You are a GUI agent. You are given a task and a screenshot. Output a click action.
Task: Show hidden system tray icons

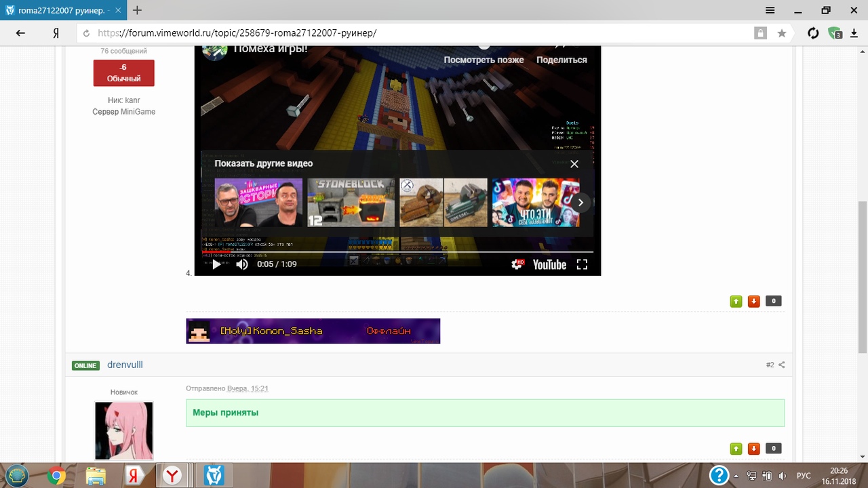[736, 476]
